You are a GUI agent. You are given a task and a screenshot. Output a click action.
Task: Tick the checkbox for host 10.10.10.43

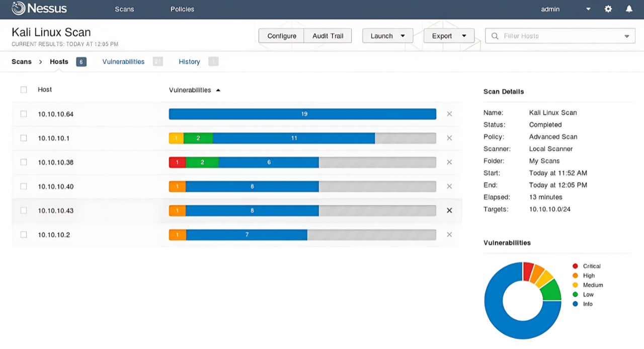pos(24,211)
